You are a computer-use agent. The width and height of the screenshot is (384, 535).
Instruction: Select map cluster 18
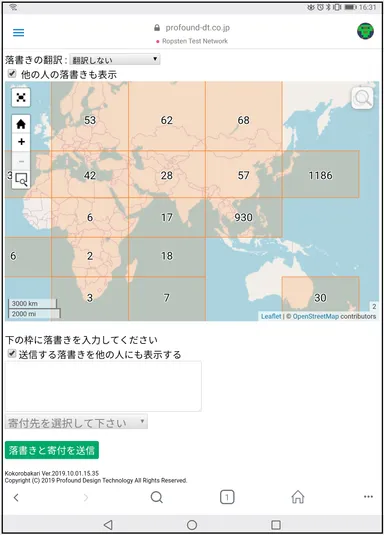pyautogui.click(x=167, y=256)
